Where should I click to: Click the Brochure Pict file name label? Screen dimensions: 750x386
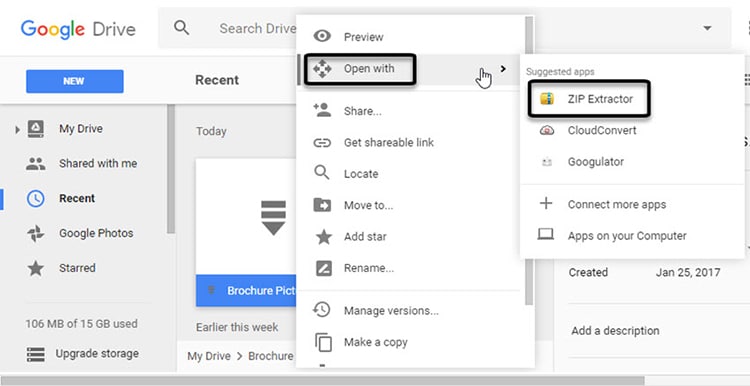pyautogui.click(x=262, y=291)
